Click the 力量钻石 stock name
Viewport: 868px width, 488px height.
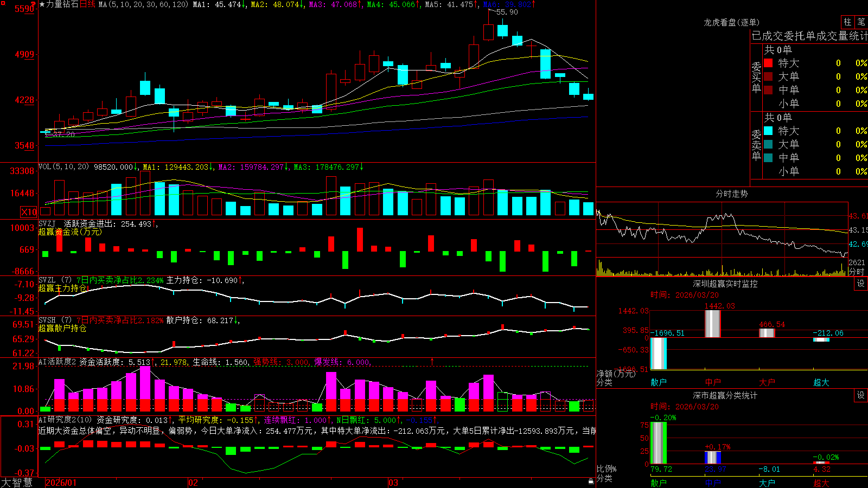click(x=62, y=4)
